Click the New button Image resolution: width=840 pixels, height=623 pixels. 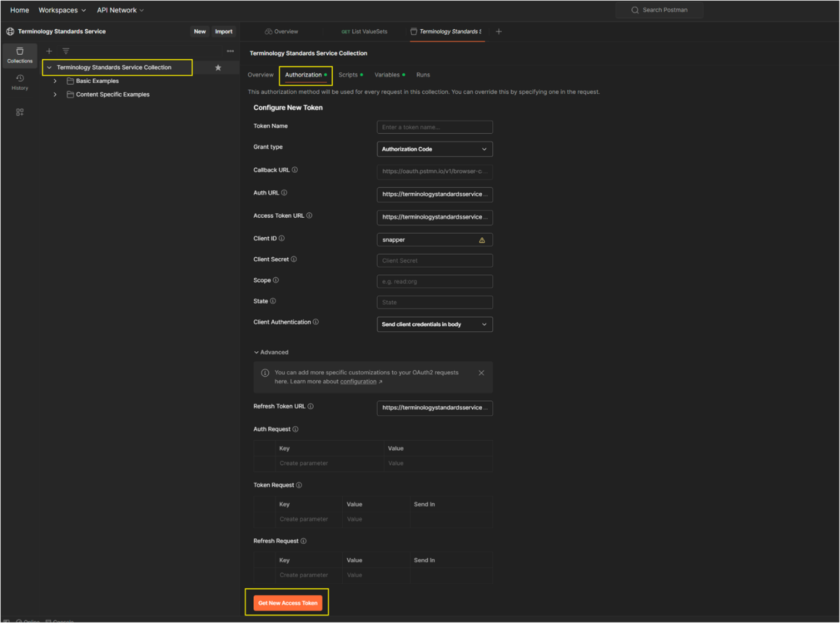tap(200, 32)
